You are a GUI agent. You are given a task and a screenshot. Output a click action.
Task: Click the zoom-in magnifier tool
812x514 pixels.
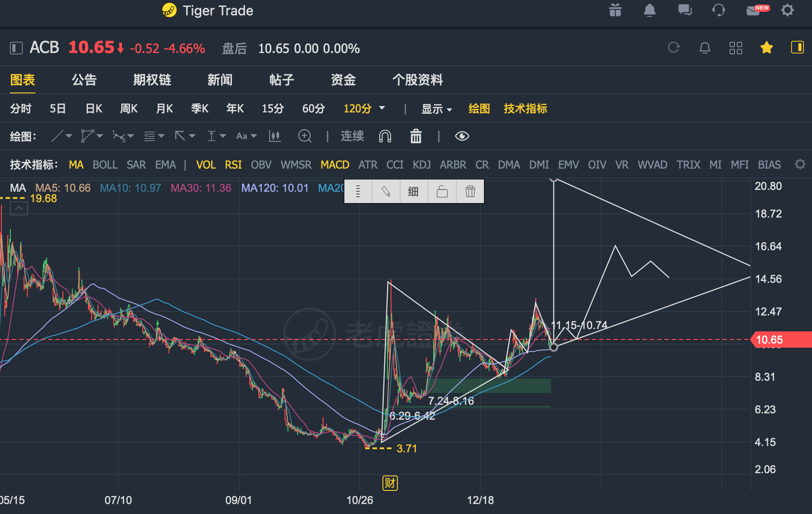305,136
